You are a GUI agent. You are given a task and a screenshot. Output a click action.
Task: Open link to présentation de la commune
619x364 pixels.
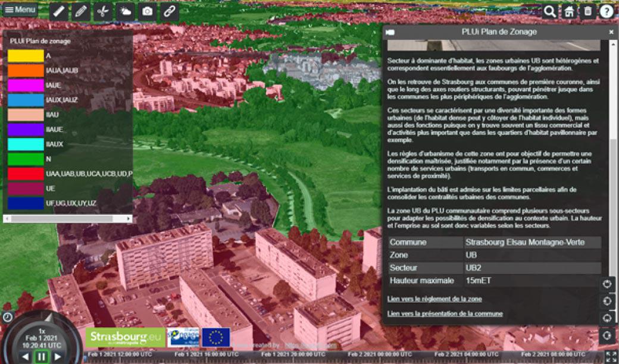[445, 314]
